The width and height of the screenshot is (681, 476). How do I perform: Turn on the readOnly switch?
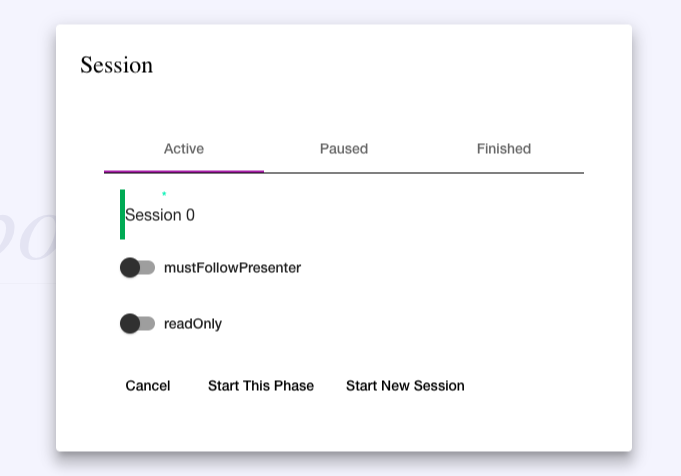pyautogui.click(x=137, y=324)
